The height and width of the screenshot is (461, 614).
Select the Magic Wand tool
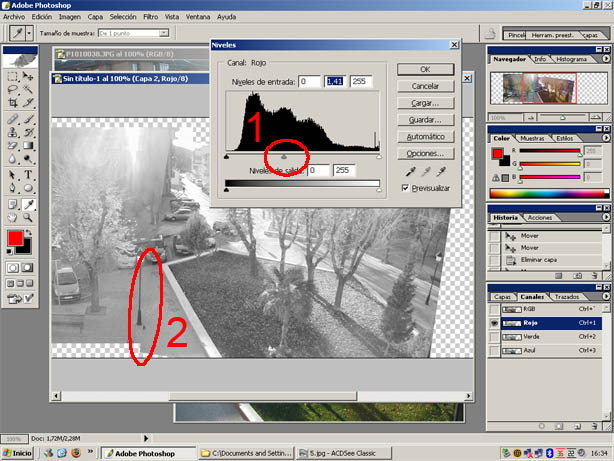pyautogui.click(x=28, y=90)
